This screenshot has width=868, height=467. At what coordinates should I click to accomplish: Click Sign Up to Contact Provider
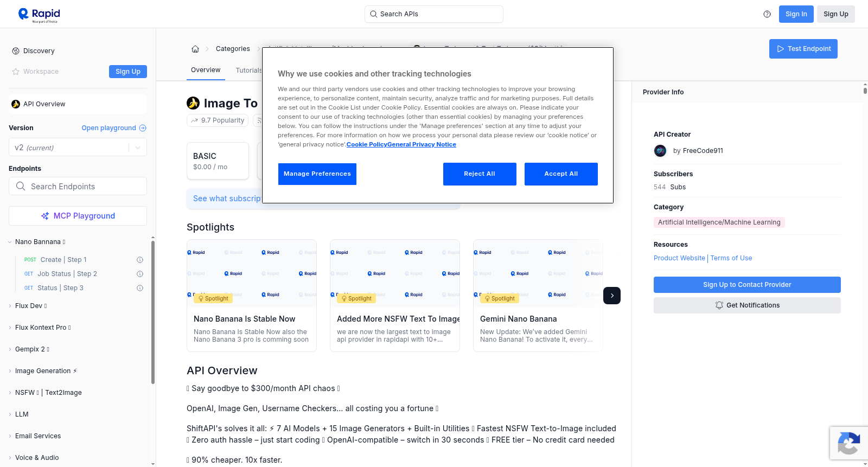(x=747, y=285)
